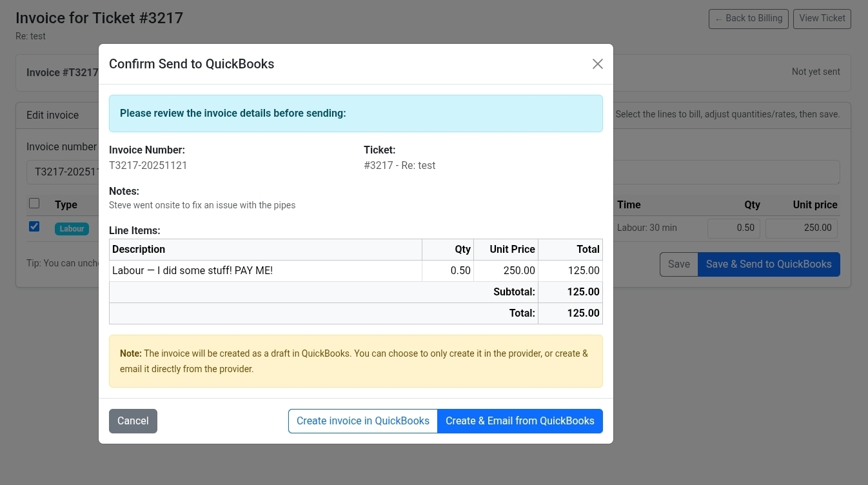Click the Save & Send to QuickBooks button
868x485 pixels.
[x=769, y=264]
